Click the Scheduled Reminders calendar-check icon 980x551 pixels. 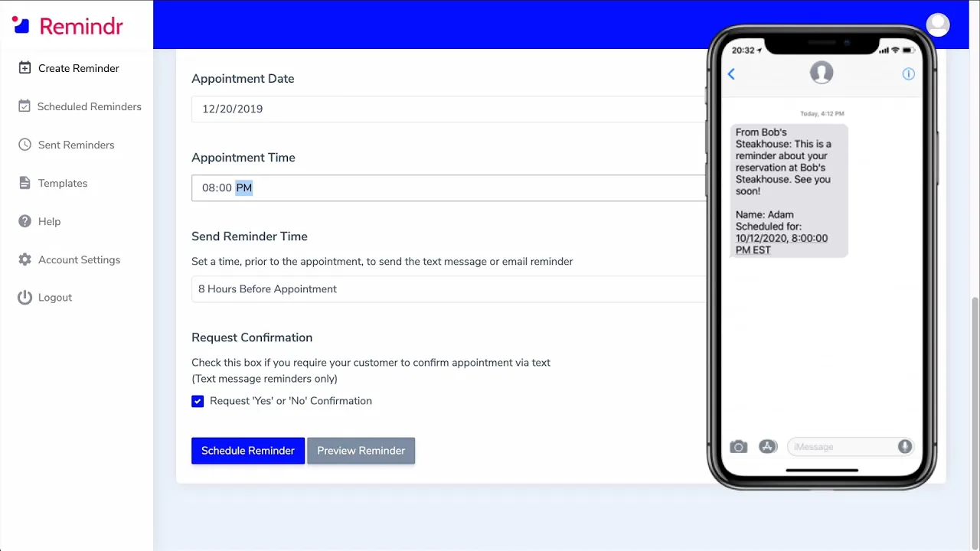pos(24,106)
